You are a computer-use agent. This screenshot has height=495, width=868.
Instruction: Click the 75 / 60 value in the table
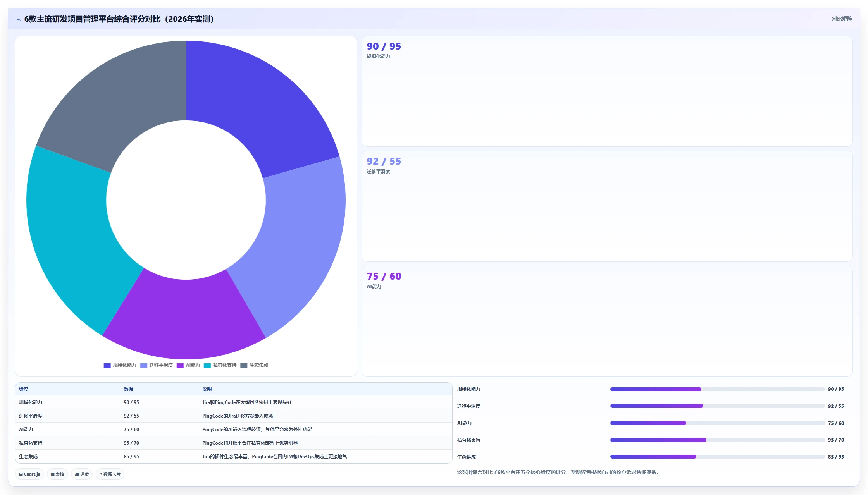pyautogui.click(x=131, y=430)
